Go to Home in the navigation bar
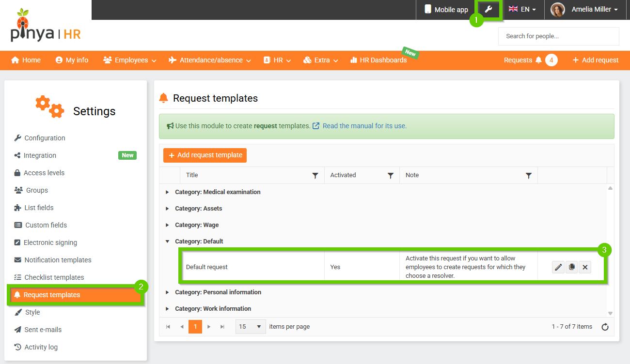The width and height of the screenshot is (630, 364). 26,60
